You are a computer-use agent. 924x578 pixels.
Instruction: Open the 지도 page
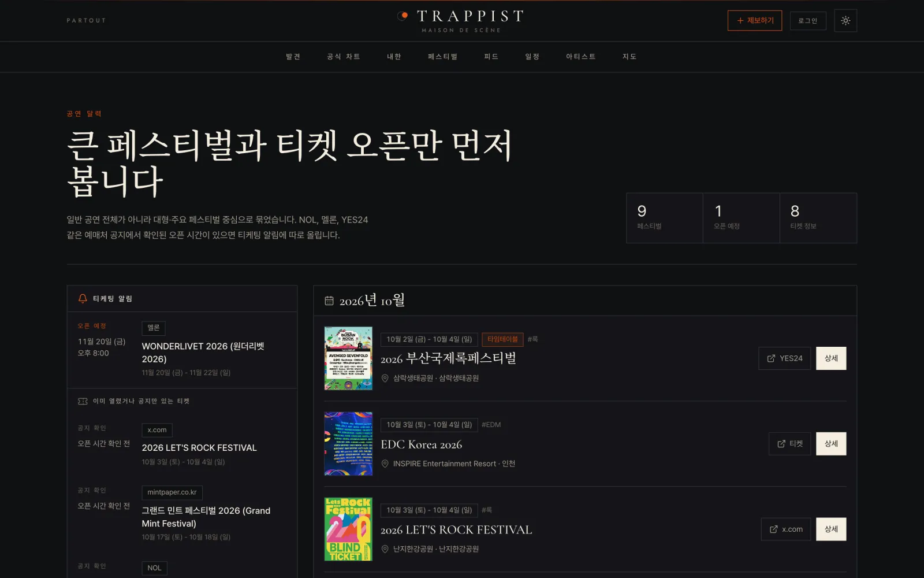[x=630, y=57]
